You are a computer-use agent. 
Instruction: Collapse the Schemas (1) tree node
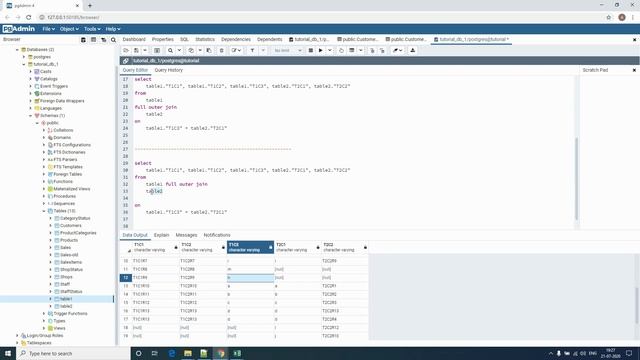click(31, 116)
